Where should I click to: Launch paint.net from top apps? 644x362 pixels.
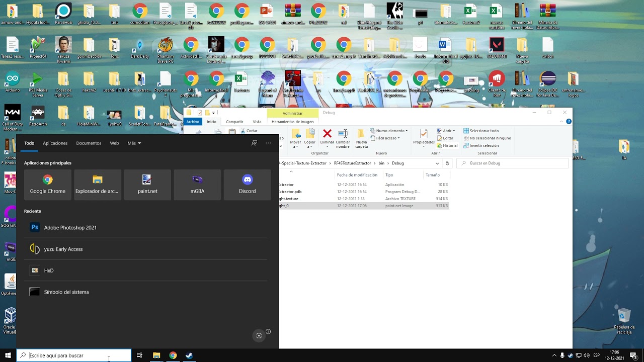point(147,185)
